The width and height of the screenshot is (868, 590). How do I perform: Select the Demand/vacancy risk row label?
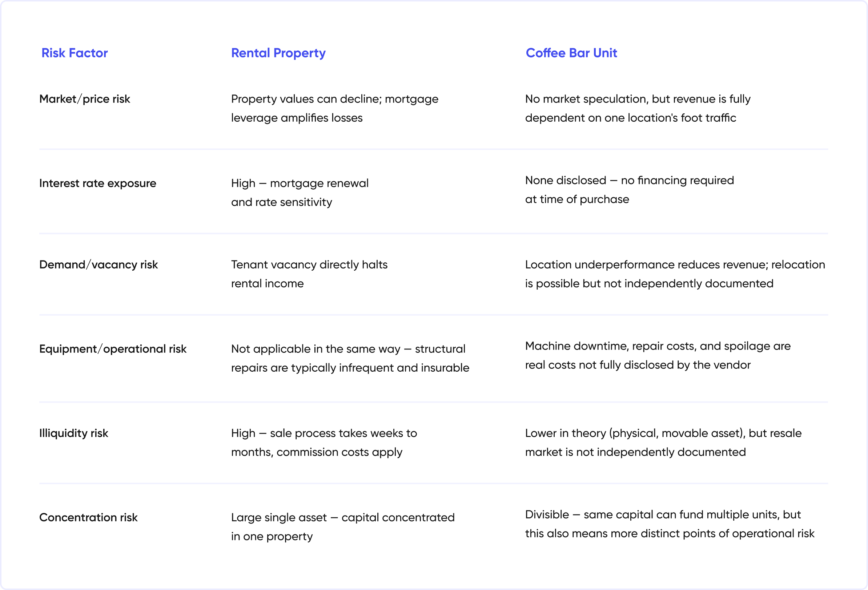point(98,265)
